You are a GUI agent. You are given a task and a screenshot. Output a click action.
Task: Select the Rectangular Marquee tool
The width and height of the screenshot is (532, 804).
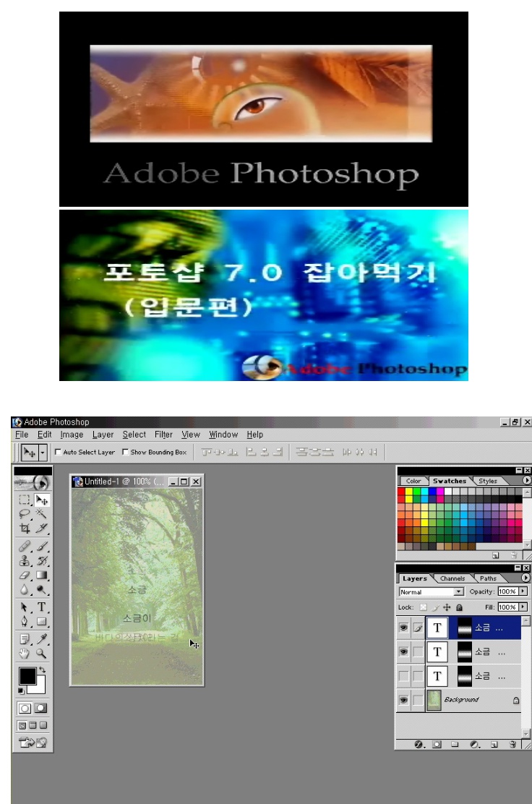(25, 500)
